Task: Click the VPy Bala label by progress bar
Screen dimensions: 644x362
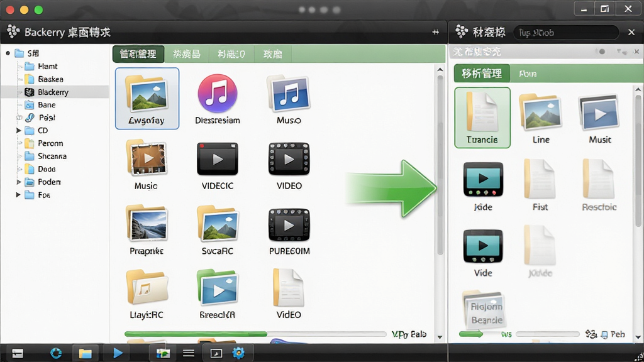Action: pyautogui.click(x=409, y=334)
